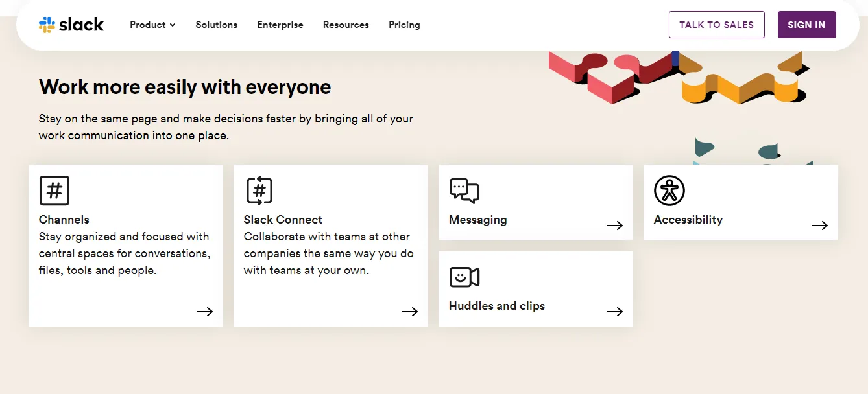The width and height of the screenshot is (868, 394).
Task: Go to the Pricing page
Action: pyautogui.click(x=404, y=25)
